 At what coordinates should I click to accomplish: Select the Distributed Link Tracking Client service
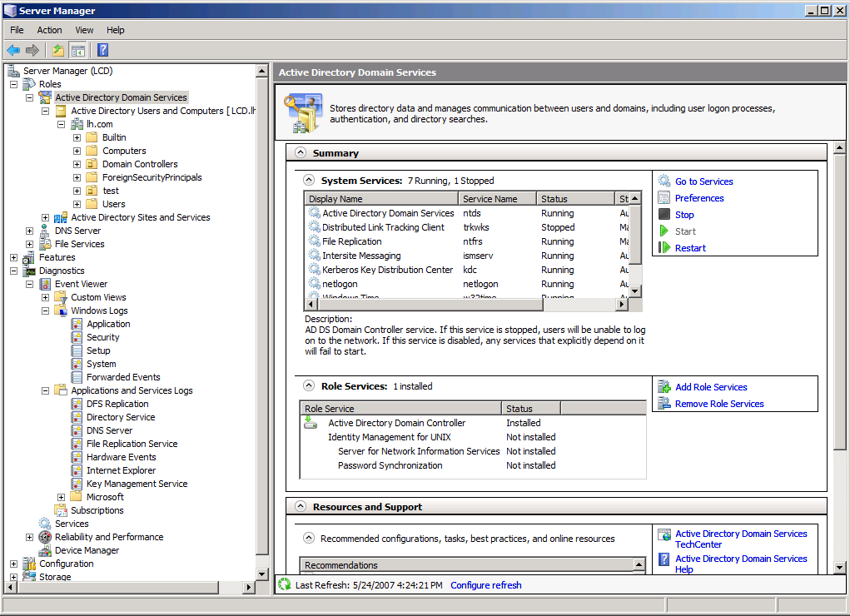(467, 228)
